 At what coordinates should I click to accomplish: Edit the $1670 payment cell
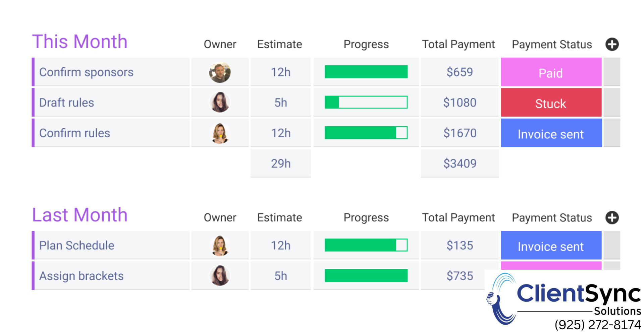[460, 133]
